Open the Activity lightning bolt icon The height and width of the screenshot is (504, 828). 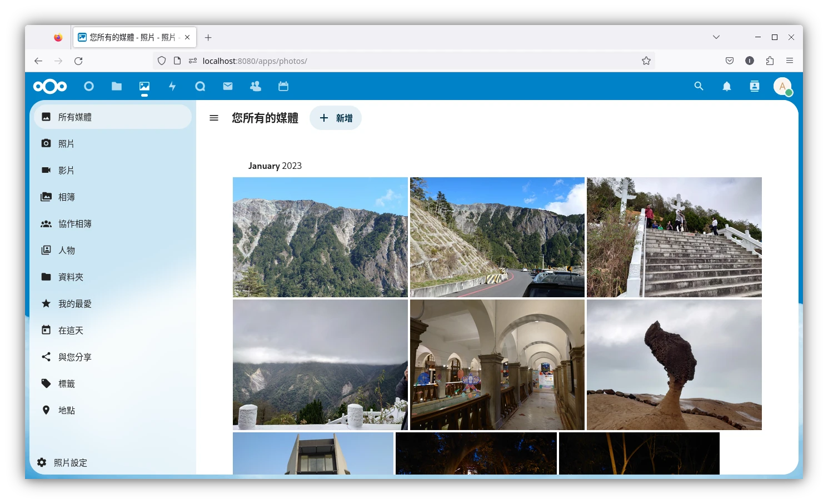pos(172,86)
